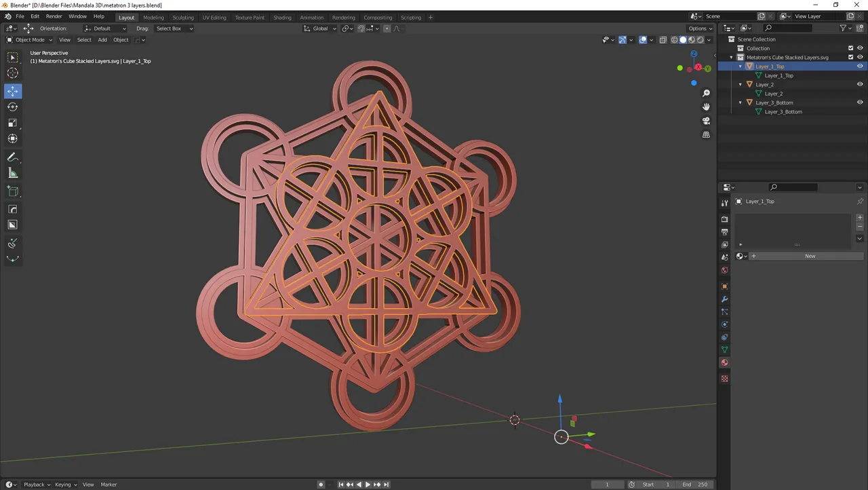868x490 pixels.
Task: Open the Particles properties tab
Action: point(724,312)
